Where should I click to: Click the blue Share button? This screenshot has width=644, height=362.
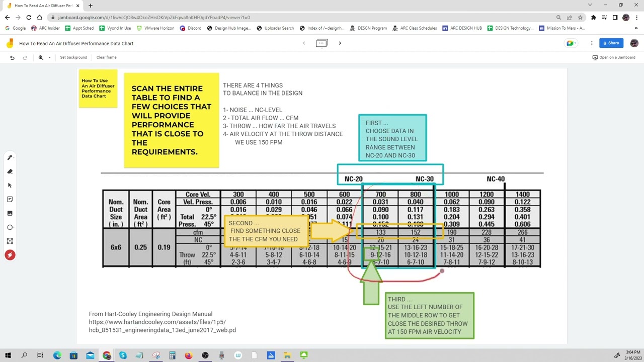click(x=611, y=43)
